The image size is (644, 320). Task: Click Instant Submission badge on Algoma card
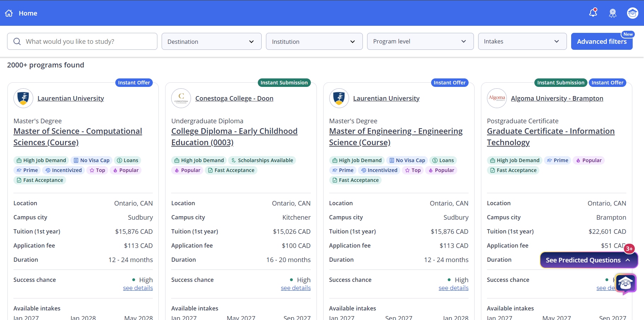pyautogui.click(x=561, y=83)
